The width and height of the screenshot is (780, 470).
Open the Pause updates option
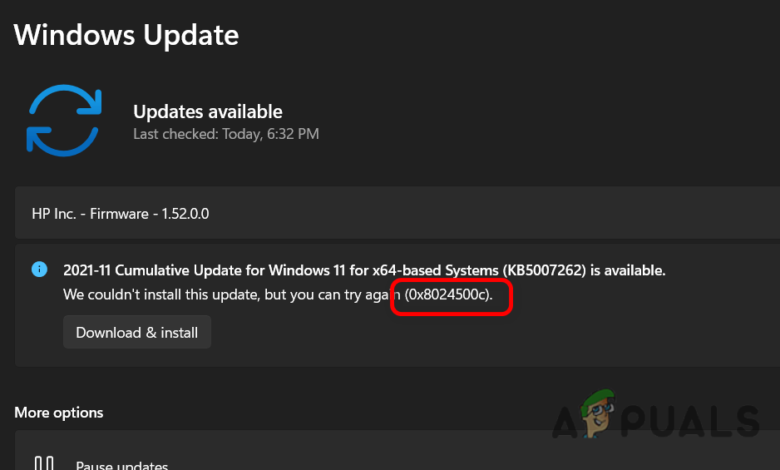pos(122,466)
